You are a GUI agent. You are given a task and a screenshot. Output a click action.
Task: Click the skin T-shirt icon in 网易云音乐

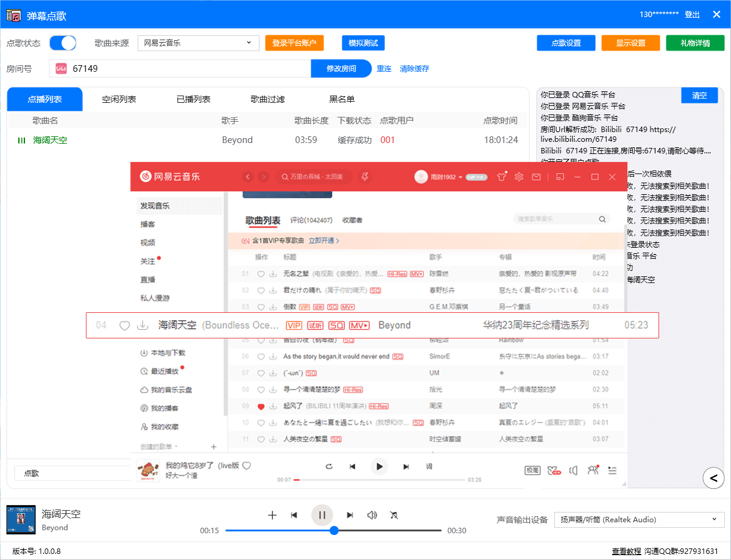click(501, 177)
